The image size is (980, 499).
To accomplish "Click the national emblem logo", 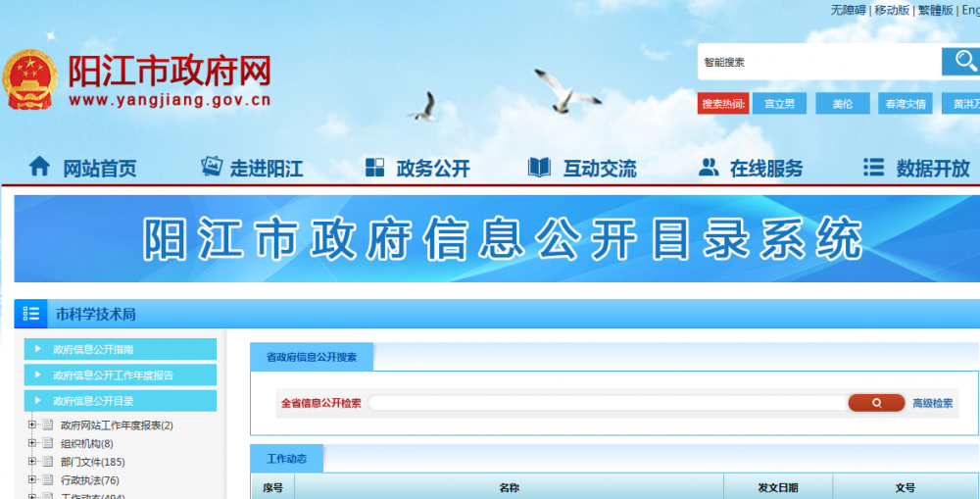I will tap(30, 80).
